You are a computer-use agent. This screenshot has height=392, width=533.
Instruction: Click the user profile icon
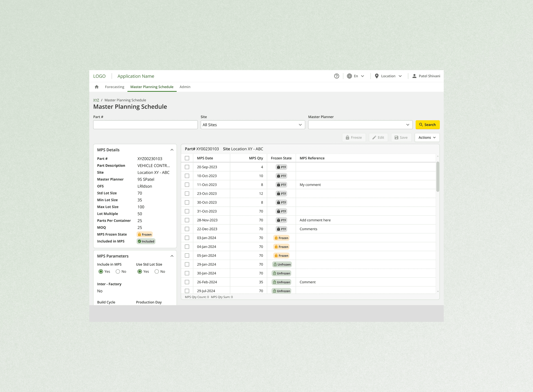[x=414, y=76]
